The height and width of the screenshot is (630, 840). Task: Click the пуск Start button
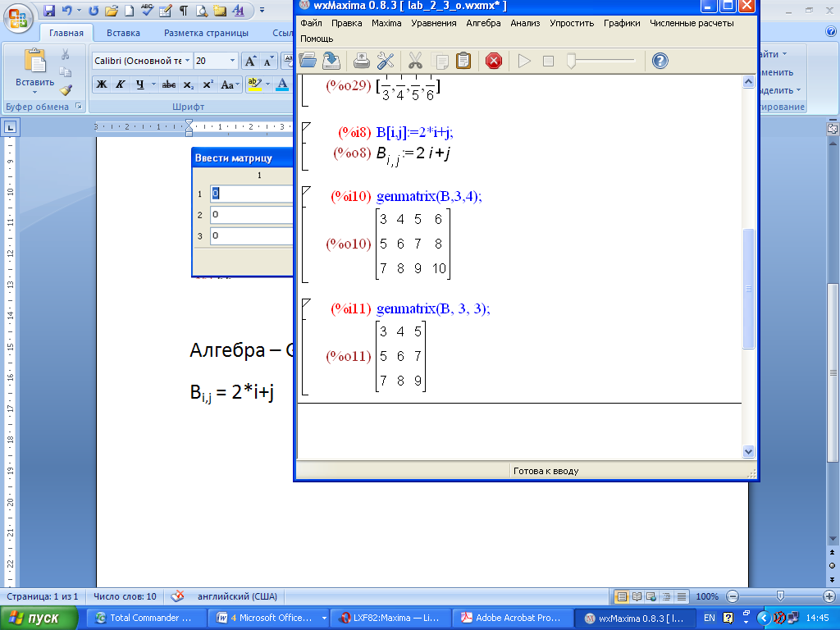39,618
